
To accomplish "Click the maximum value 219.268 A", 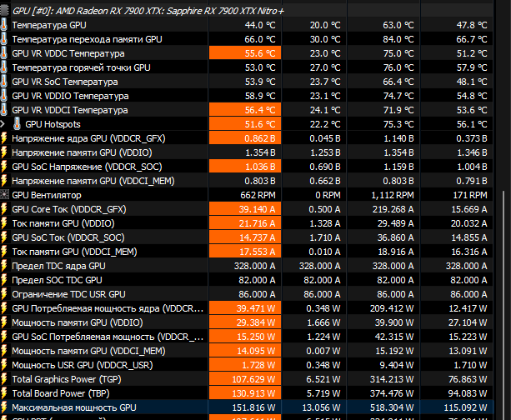I will tap(393, 209).
